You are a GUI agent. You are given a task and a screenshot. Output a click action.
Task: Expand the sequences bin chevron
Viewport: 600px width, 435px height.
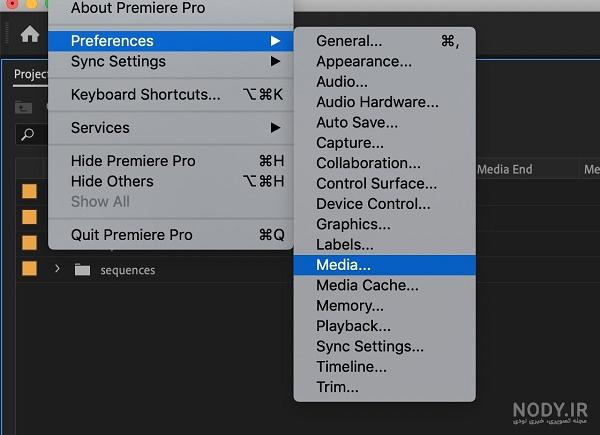(x=57, y=269)
